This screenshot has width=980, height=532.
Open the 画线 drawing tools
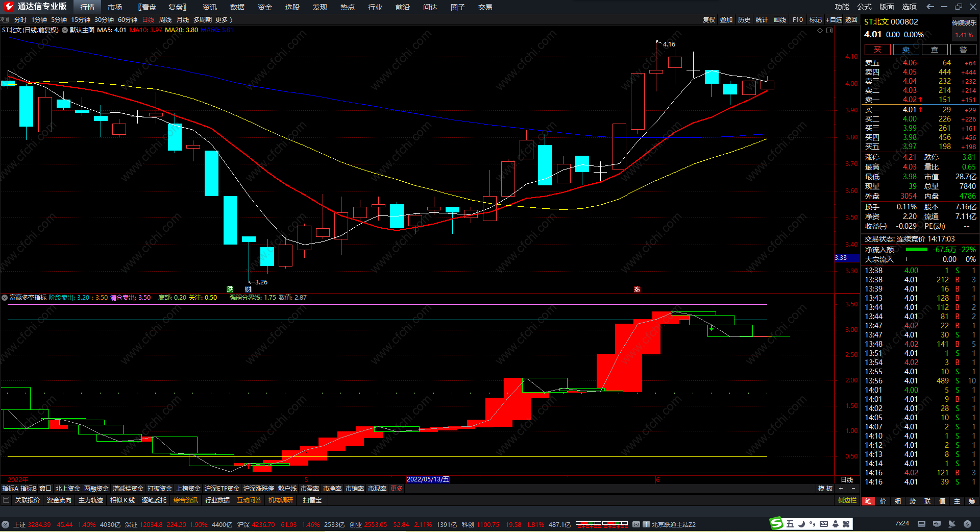coord(780,20)
